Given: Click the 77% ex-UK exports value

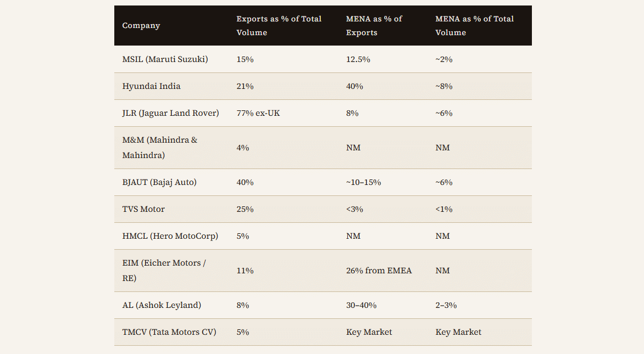Looking at the screenshot, I should (x=258, y=113).
